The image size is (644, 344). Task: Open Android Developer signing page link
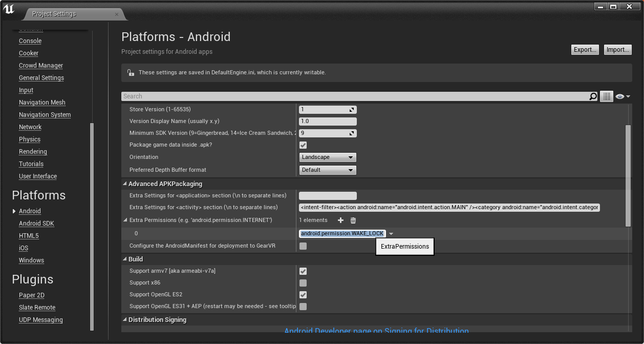click(x=376, y=331)
